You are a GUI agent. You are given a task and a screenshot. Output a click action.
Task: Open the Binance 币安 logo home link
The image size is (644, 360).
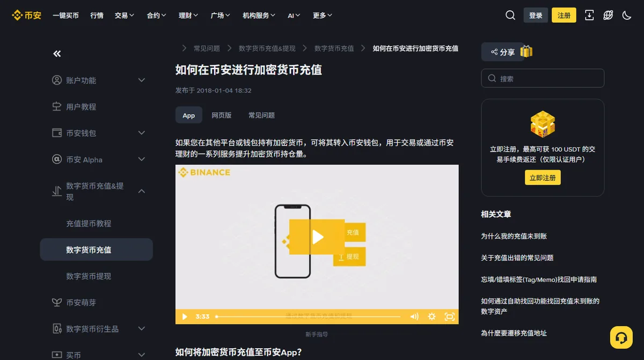[27, 15]
